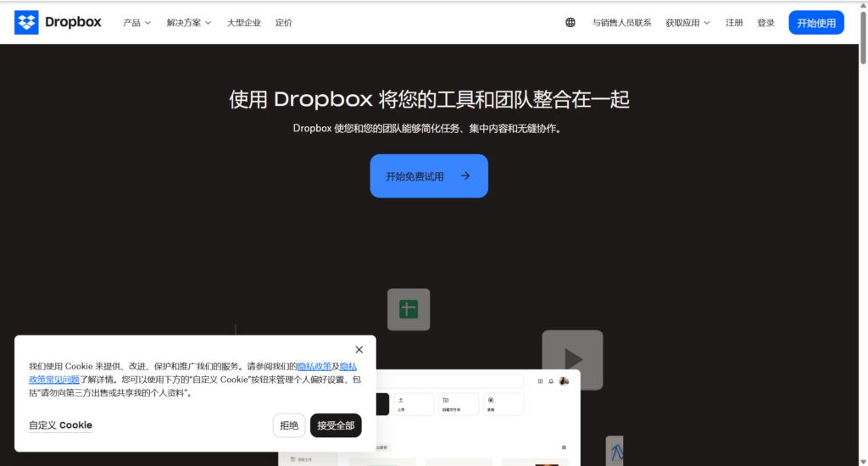The image size is (868, 466).
Task: Click the green spreadsheet tile icon
Action: coord(409,309)
